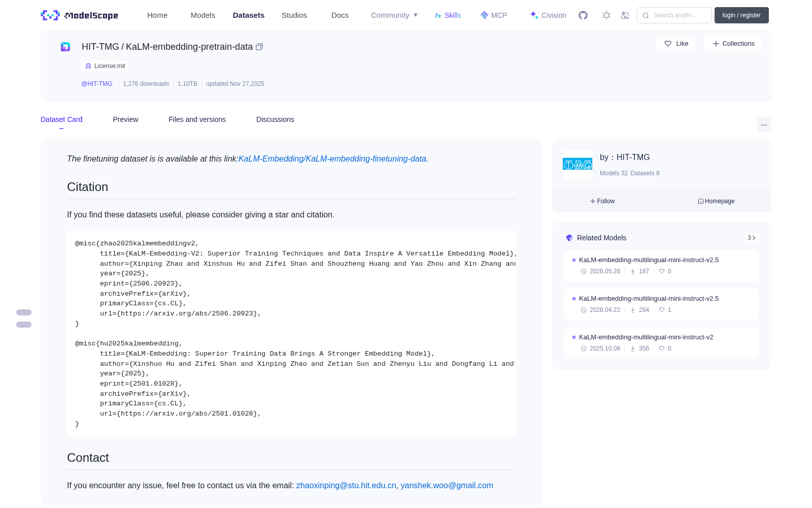
Task: Switch to Files and versions tab
Action: 197,119
